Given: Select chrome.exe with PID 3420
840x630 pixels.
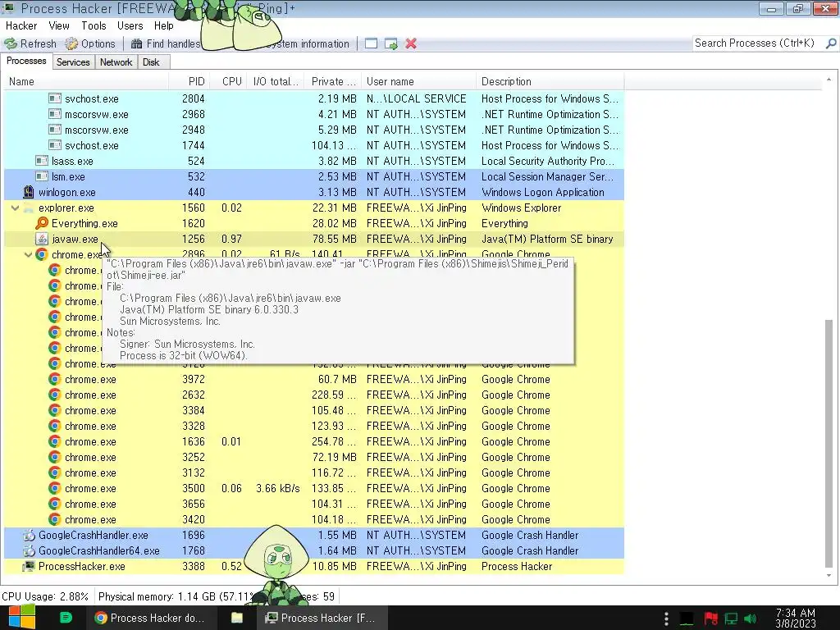Looking at the screenshot, I should tap(314, 519).
